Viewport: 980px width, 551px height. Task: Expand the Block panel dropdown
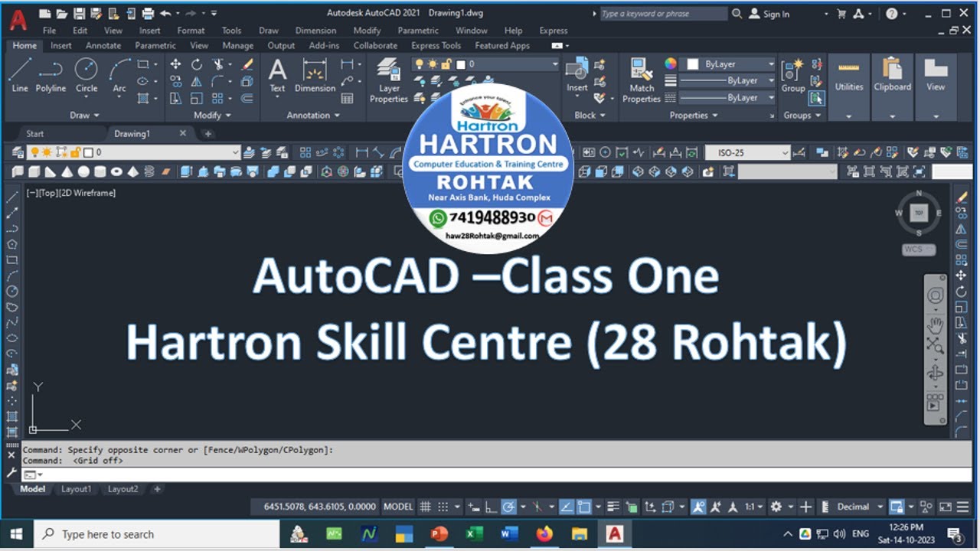(590, 116)
